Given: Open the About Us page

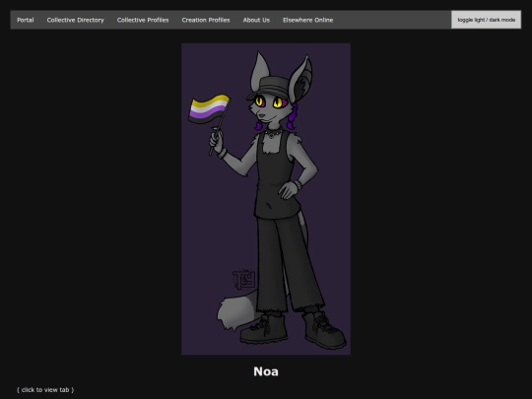Looking at the screenshot, I should [x=256, y=20].
